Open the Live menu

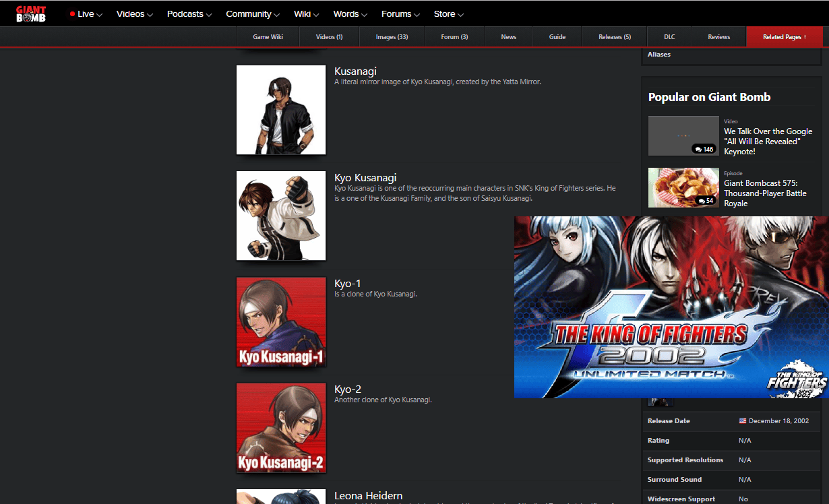click(86, 14)
